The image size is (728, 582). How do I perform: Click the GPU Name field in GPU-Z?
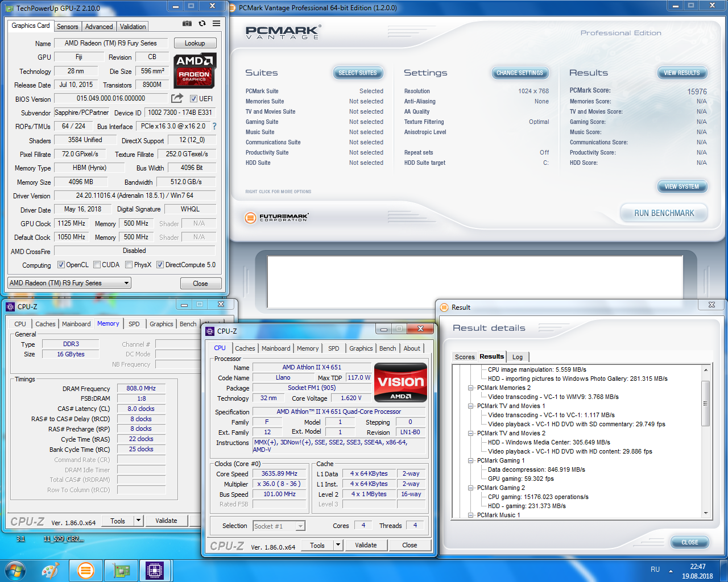point(111,43)
